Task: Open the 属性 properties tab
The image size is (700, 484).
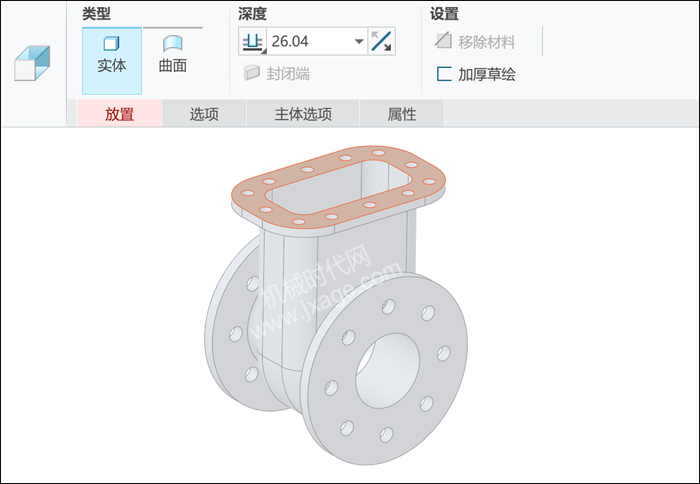Action: click(x=401, y=114)
